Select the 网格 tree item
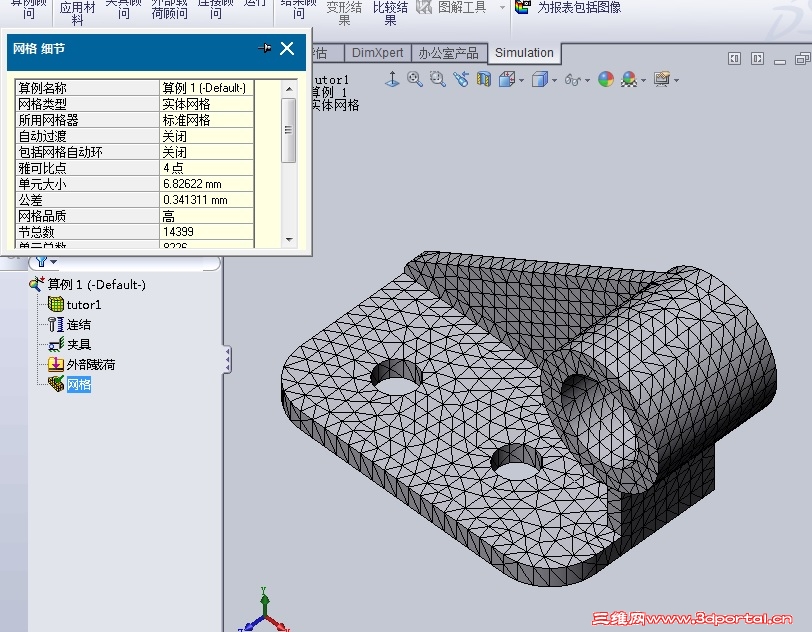812x632 pixels. pos(79,384)
